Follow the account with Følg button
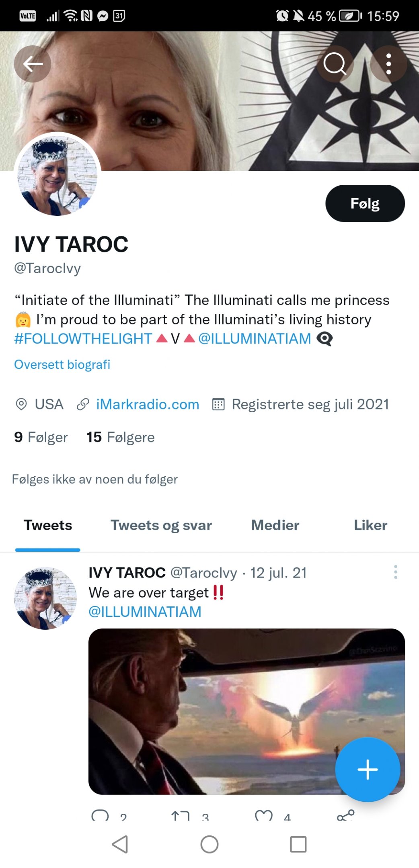 [x=365, y=203]
